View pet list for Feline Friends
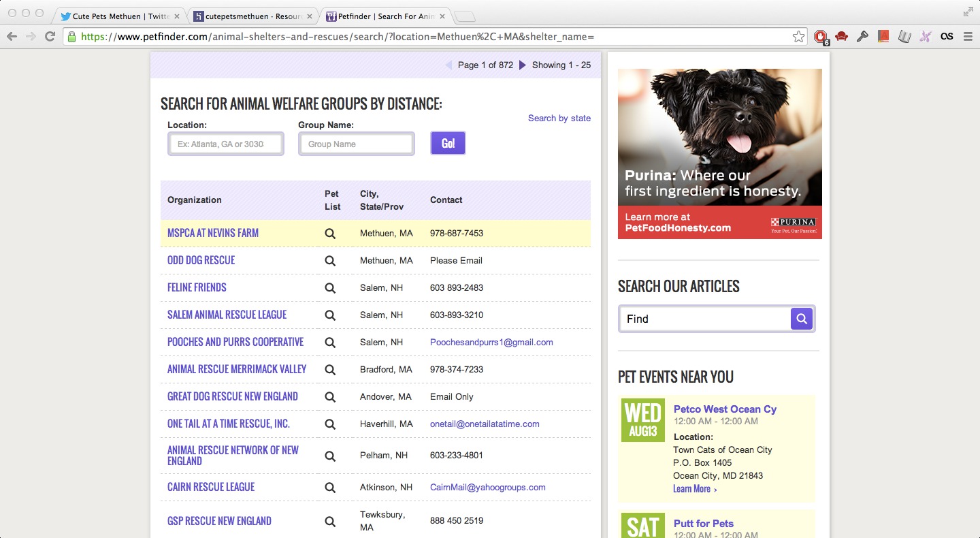980x538 pixels. click(330, 288)
